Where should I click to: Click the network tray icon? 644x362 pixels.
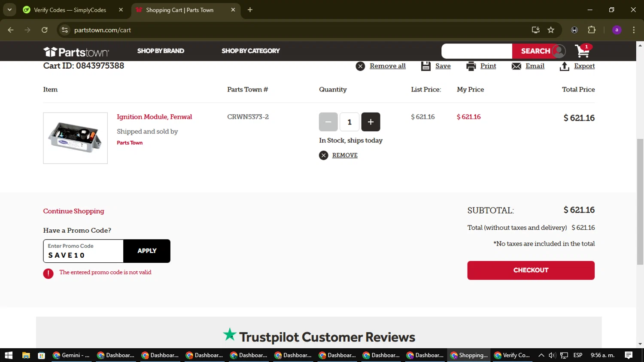(564, 355)
